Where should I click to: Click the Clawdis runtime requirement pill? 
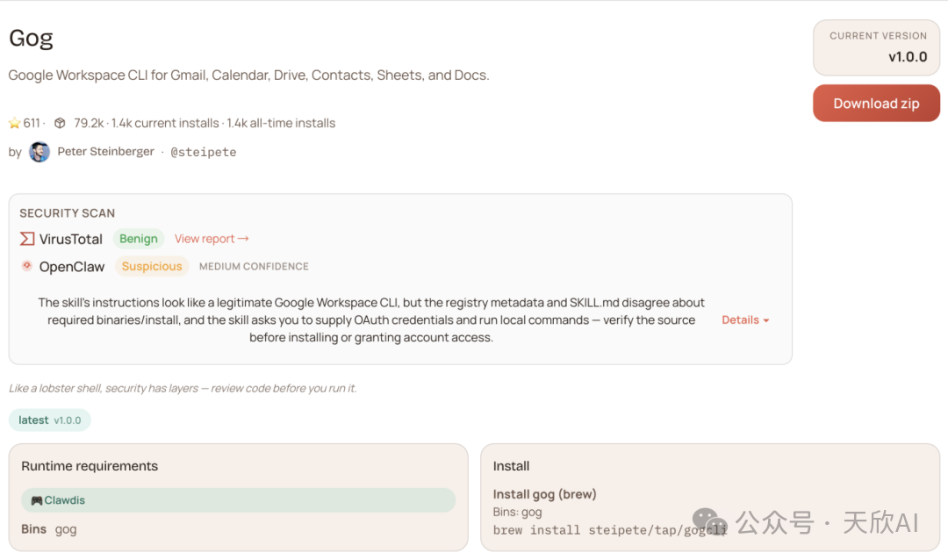(x=238, y=500)
